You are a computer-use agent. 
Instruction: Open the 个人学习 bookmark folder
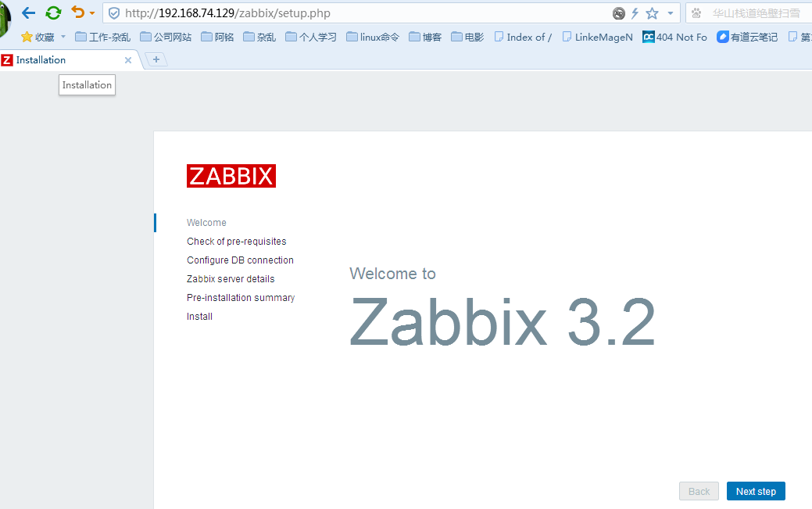pyautogui.click(x=311, y=38)
